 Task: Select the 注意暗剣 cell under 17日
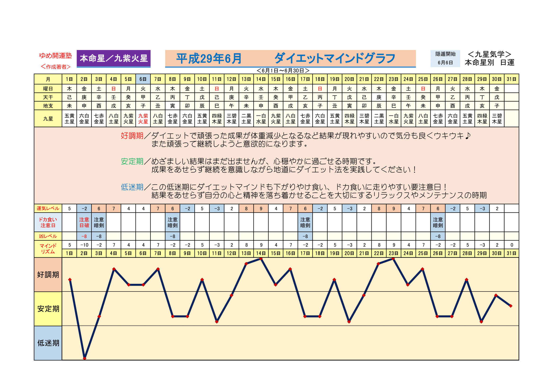305,222
